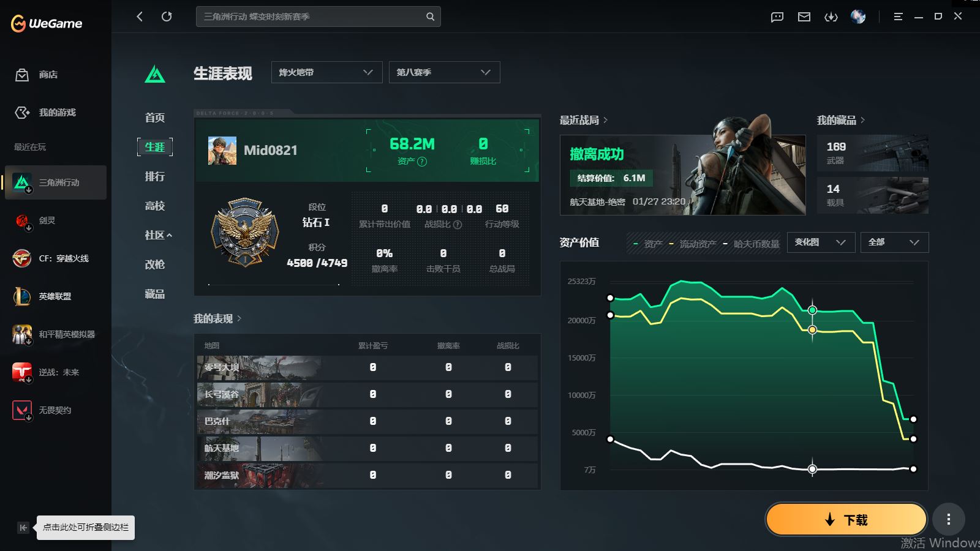Screen dimensions: 980x551
Task: Open the 无畏契约 game icon
Action: coord(22,410)
